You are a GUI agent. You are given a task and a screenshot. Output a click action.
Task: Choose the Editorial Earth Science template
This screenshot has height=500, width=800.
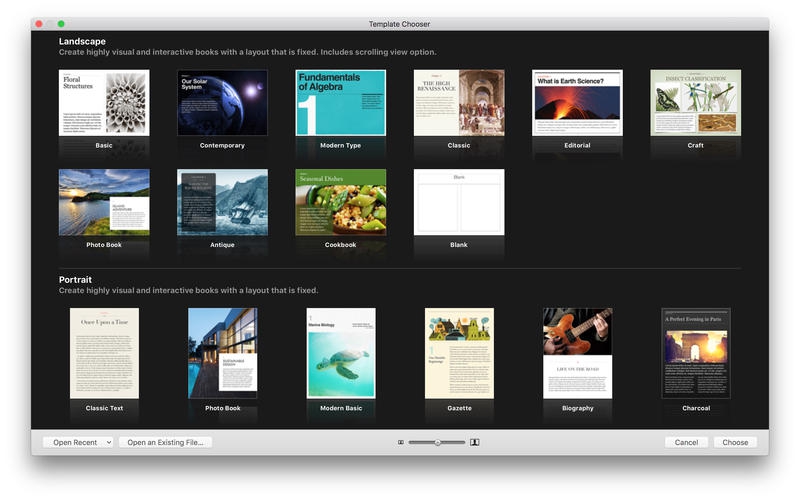coord(577,103)
